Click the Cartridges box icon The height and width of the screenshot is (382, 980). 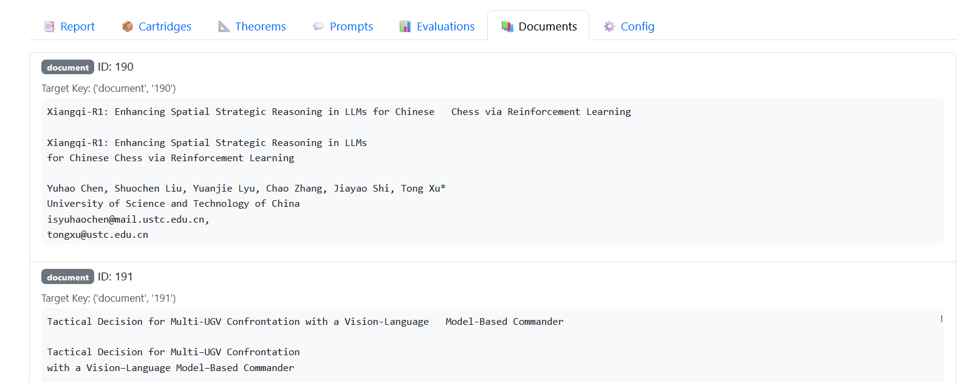(128, 26)
